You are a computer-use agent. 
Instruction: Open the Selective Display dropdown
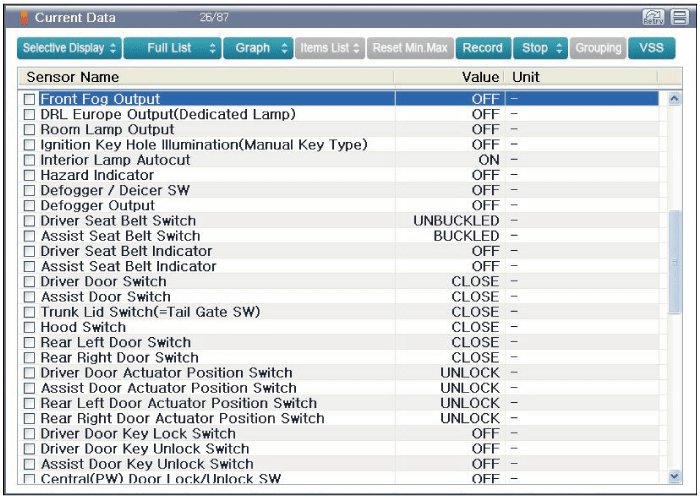[x=70, y=48]
